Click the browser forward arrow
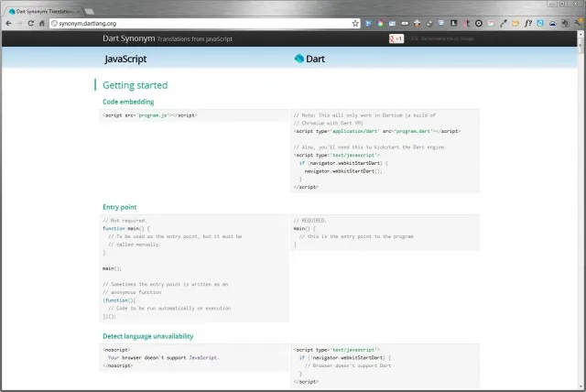This screenshot has height=392, width=586. [x=20, y=23]
